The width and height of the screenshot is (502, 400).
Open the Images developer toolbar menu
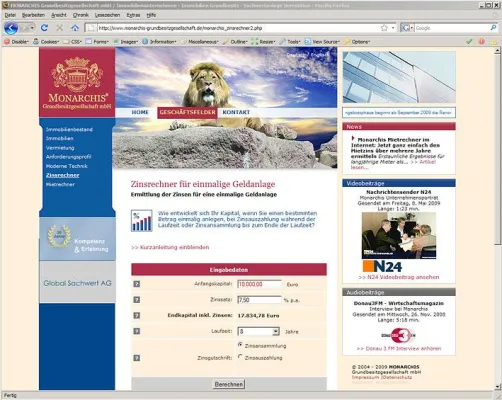click(125, 42)
